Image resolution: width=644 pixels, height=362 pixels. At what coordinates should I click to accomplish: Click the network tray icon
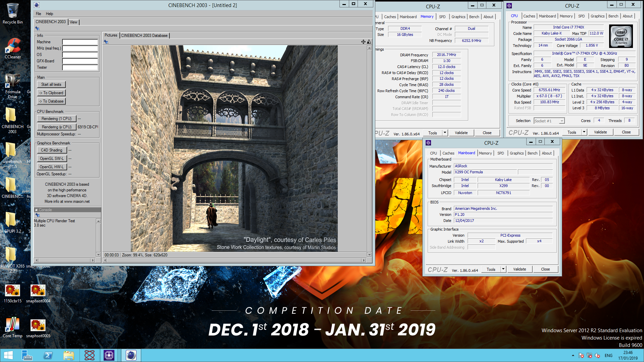[x=589, y=355]
